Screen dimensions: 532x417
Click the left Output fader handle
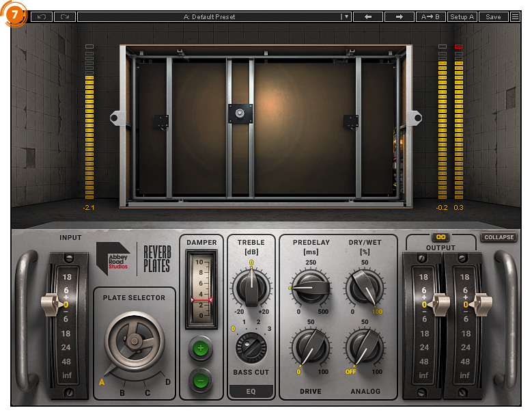click(x=439, y=304)
